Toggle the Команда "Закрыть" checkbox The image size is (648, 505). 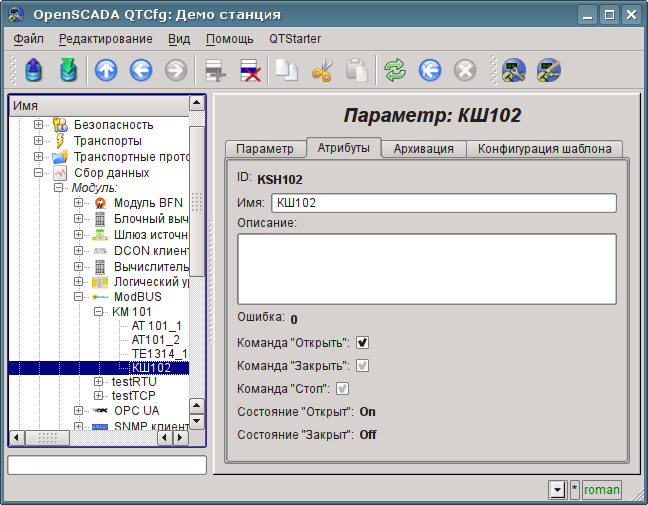(x=362, y=366)
